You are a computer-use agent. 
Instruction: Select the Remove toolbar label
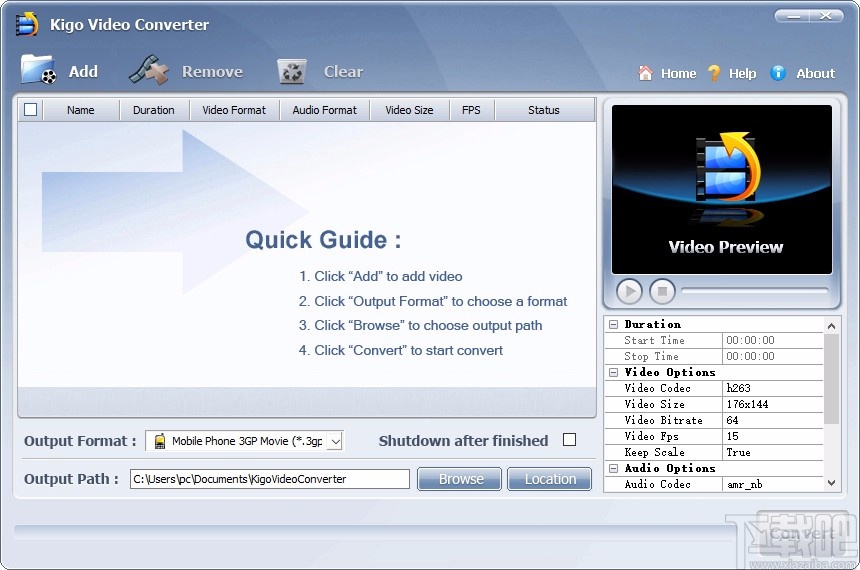tap(212, 71)
